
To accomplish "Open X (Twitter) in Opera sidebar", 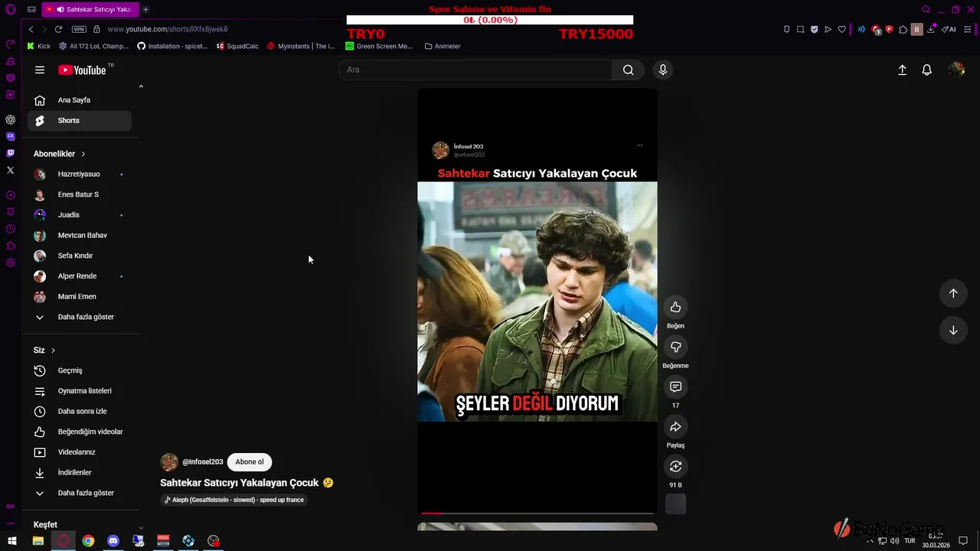I will pyautogui.click(x=10, y=170).
